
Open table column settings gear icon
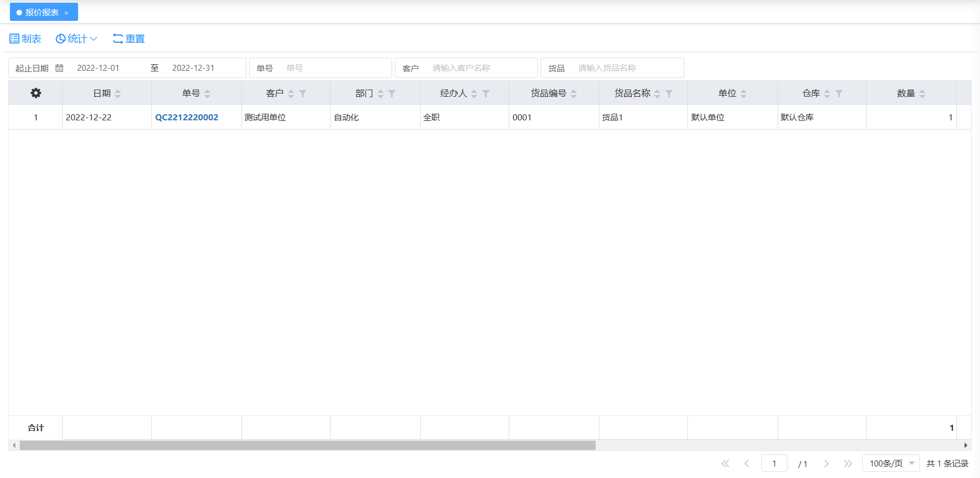[36, 93]
